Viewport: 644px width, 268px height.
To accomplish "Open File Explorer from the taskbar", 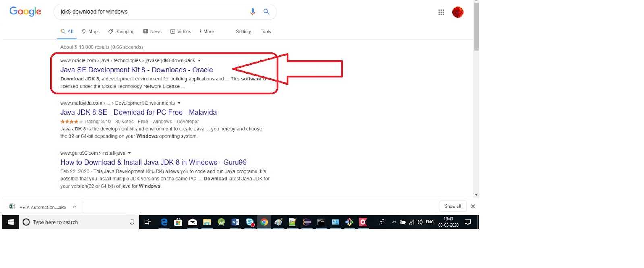I will (207, 222).
